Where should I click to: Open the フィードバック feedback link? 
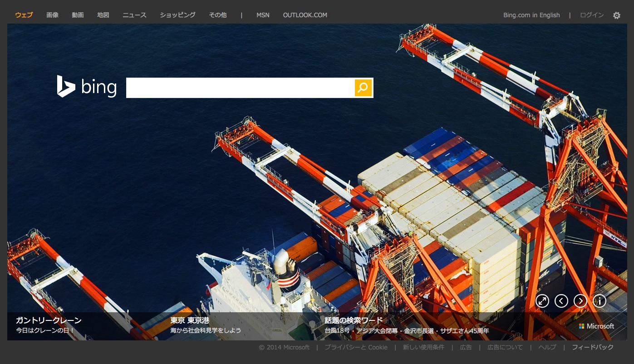(x=593, y=347)
